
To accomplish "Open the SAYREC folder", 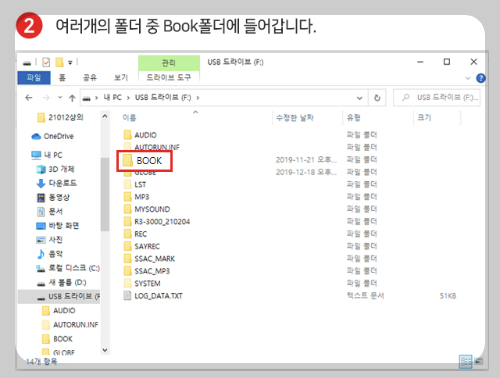I will click(x=142, y=246).
